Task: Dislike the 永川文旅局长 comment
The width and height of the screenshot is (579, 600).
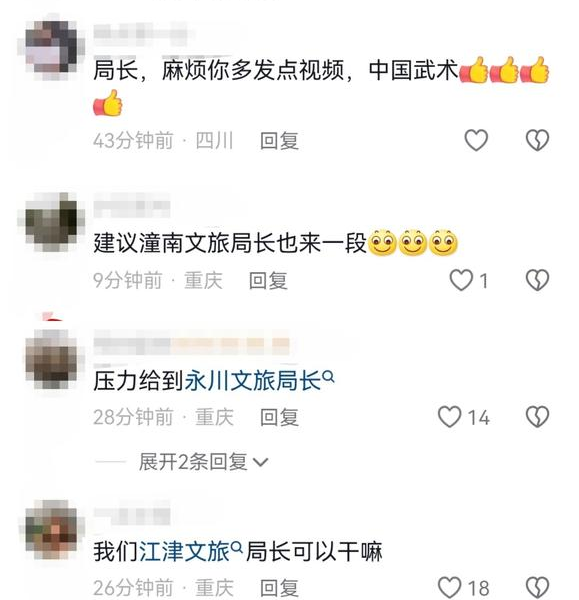Action: click(x=537, y=417)
